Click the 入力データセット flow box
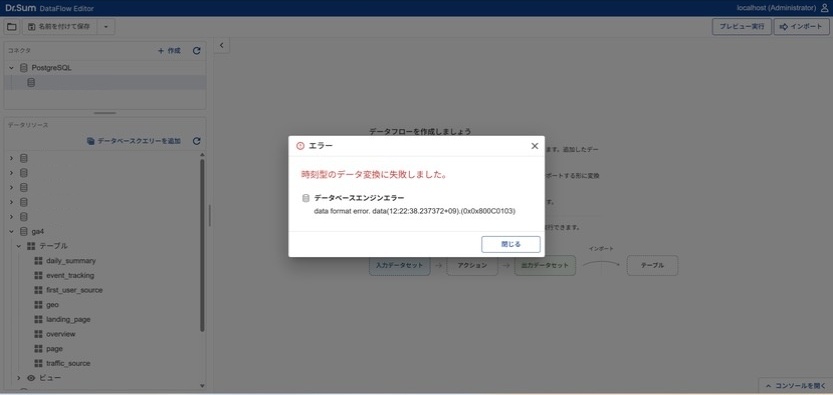Viewport: 833px width, 395px height. click(400, 265)
